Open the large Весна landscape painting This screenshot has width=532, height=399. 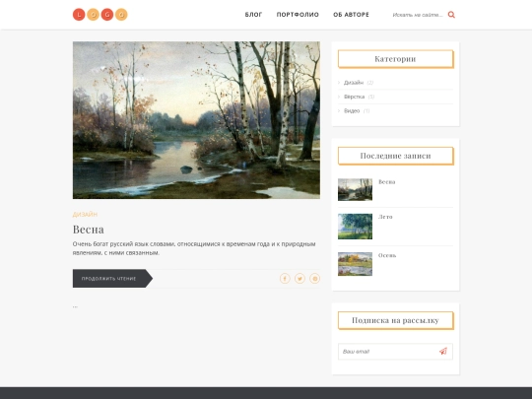click(x=196, y=120)
